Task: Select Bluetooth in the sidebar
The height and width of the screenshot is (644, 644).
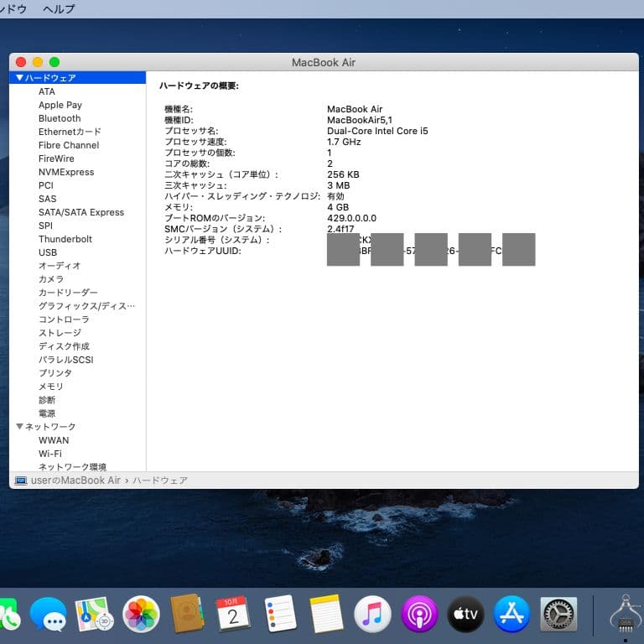Action: [60, 118]
